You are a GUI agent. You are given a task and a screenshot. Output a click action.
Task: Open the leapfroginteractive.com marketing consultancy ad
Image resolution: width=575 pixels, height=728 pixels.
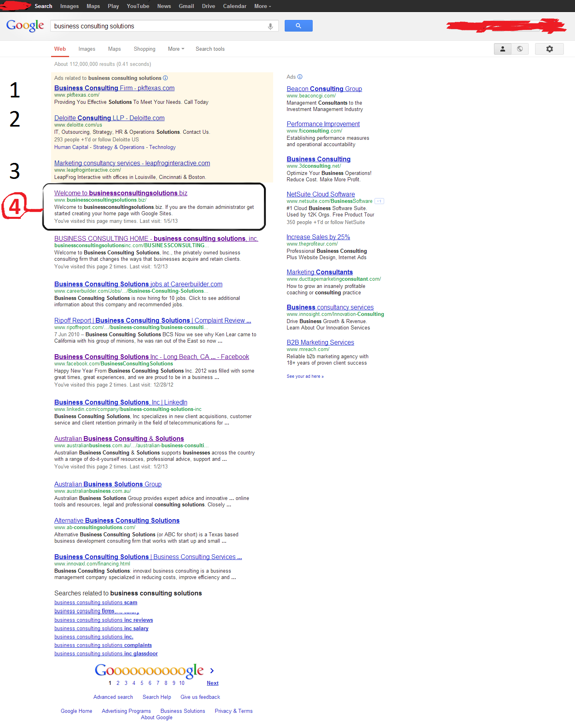[132, 163]
